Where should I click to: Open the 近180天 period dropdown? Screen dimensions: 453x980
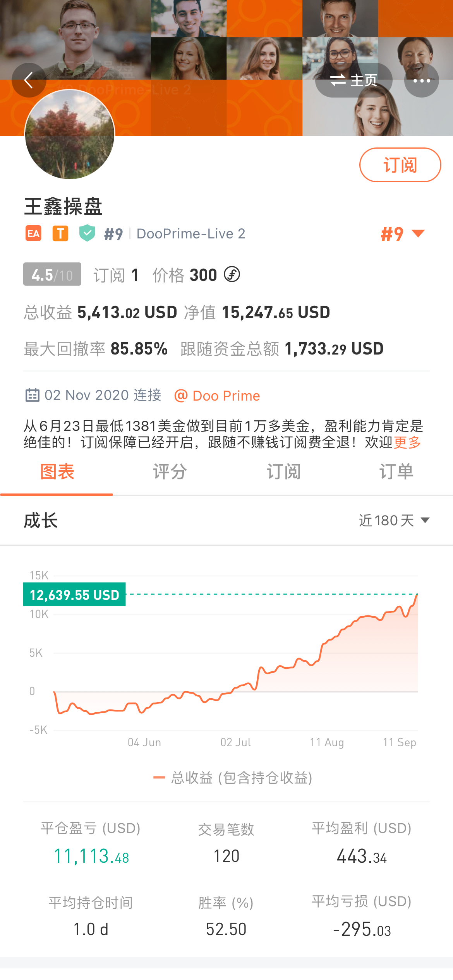coord(394,520)
